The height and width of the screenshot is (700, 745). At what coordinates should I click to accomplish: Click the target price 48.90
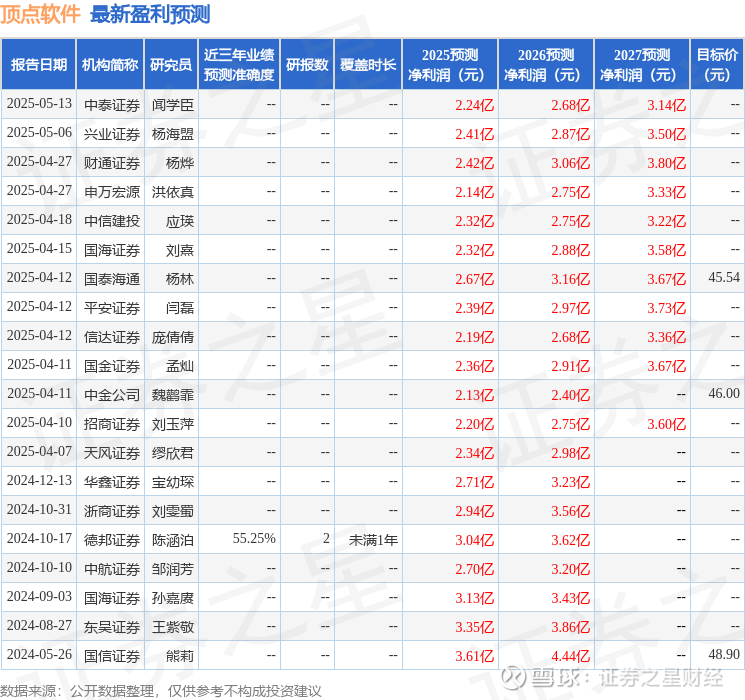pos(724,654)
